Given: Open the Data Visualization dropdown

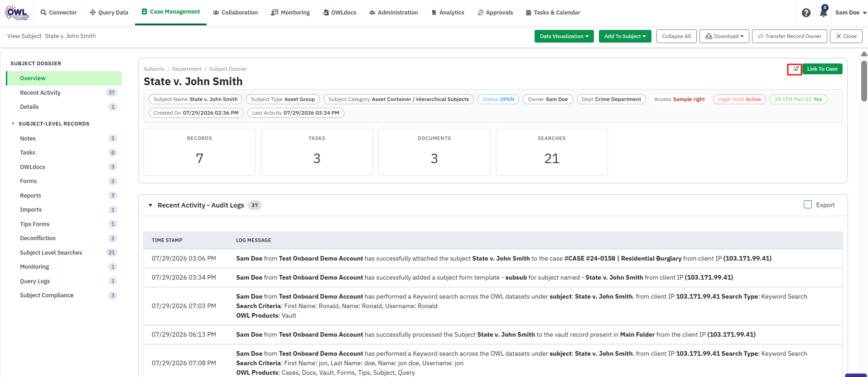Looking at the screenshot, I should (564, 36).
